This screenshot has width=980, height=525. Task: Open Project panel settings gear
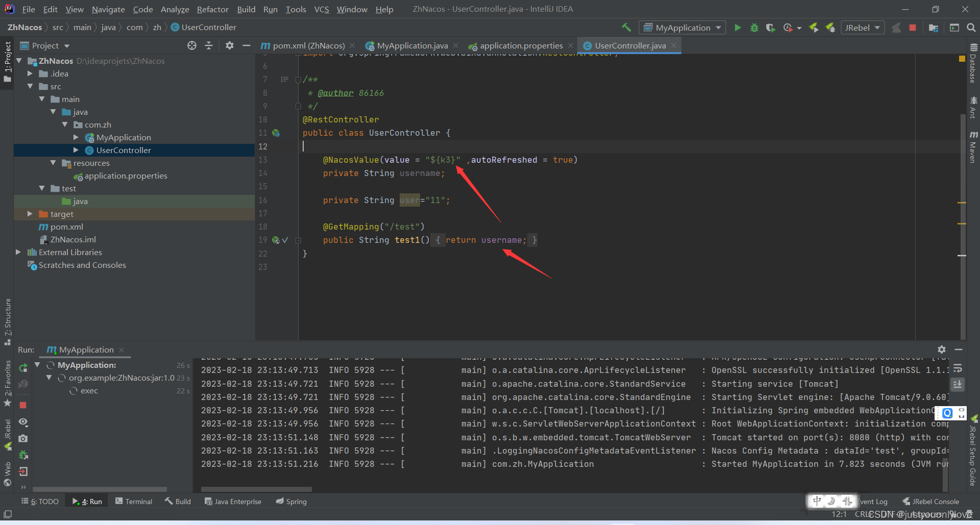click(230, 45)
